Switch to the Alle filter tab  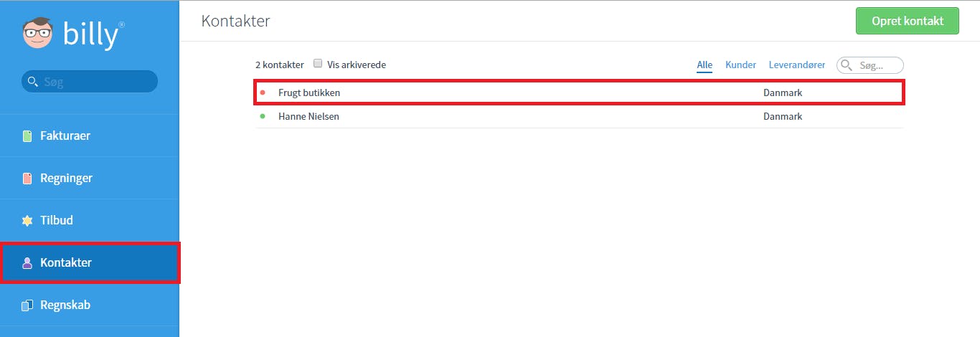tap(705, 65)
